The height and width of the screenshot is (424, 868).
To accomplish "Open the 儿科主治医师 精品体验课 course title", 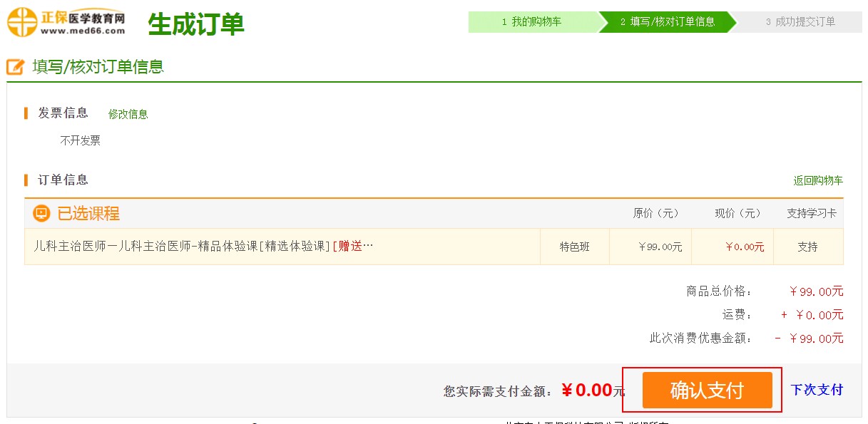I will pyautogui.click(x=183, y=246).
